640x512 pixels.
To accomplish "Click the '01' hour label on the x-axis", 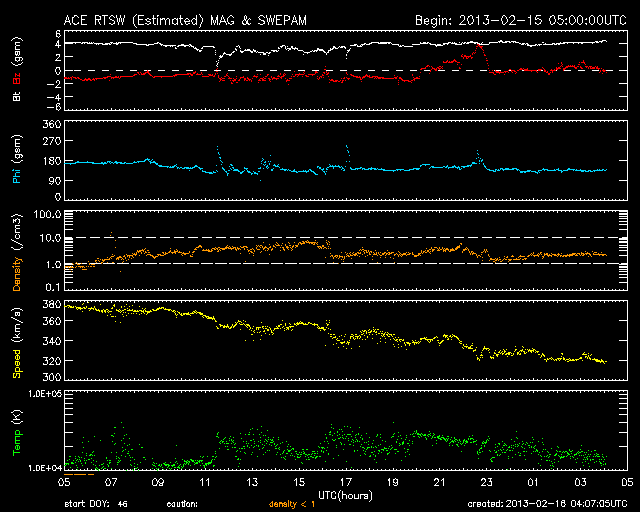I will (x=533, y=482).
